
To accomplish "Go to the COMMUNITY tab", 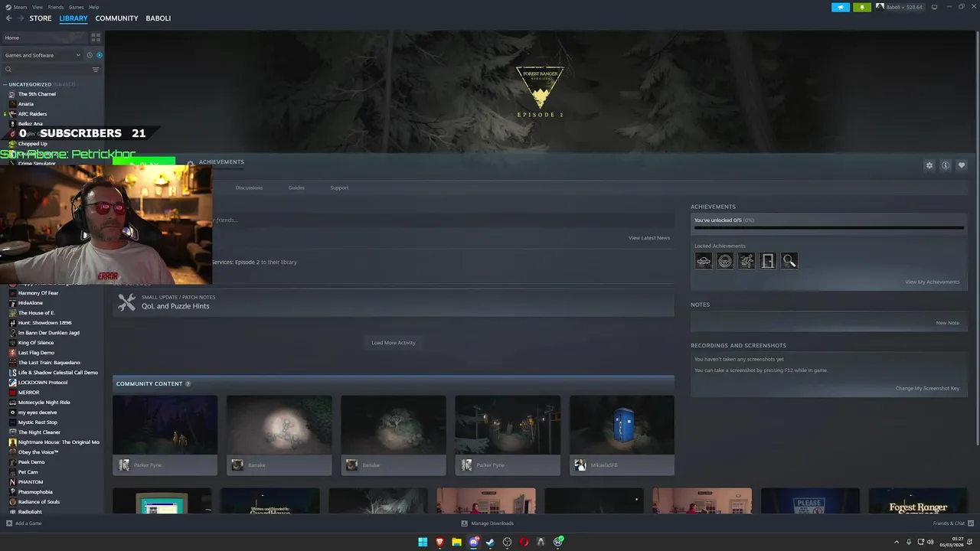I will [x=116, y=18].
